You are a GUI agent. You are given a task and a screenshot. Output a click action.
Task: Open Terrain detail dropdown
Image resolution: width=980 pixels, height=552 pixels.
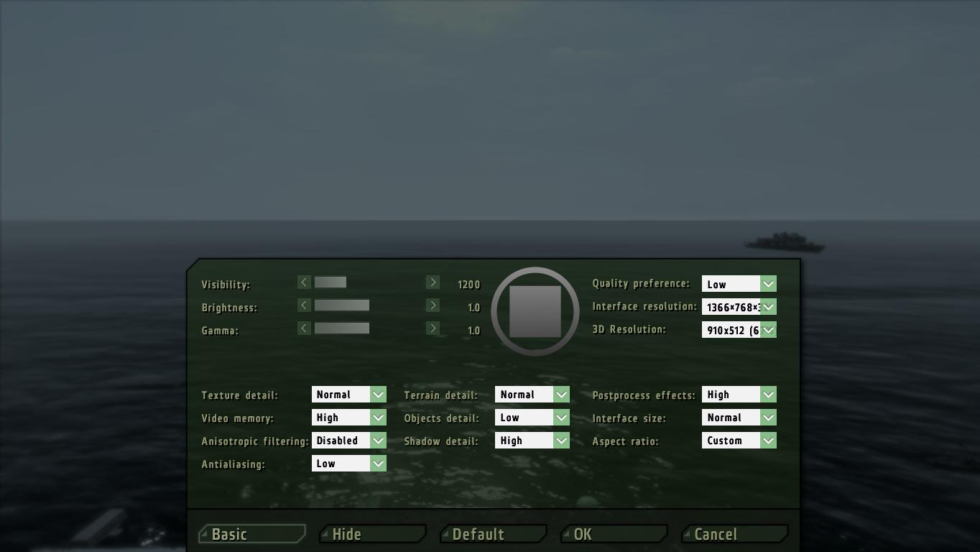click(x=532, y=395)
